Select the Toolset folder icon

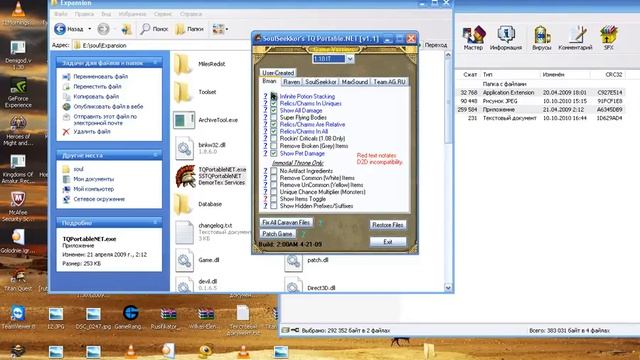pos(182,92)
